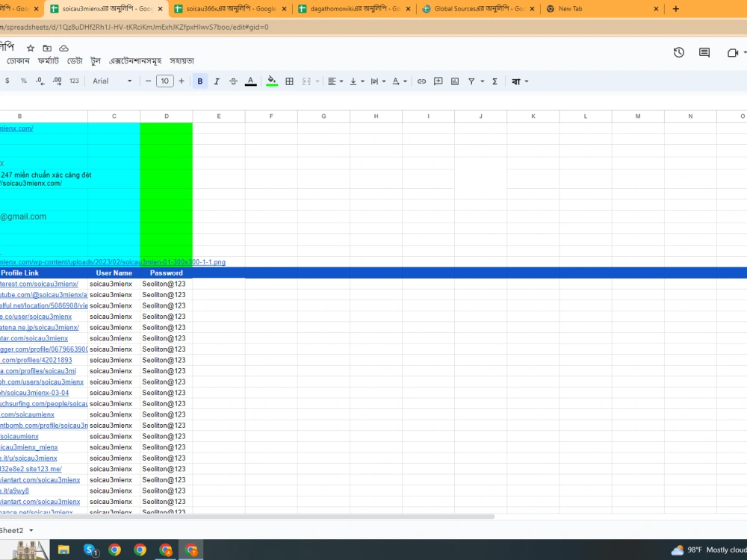Open the couchsurfing people link

[44, 404]
